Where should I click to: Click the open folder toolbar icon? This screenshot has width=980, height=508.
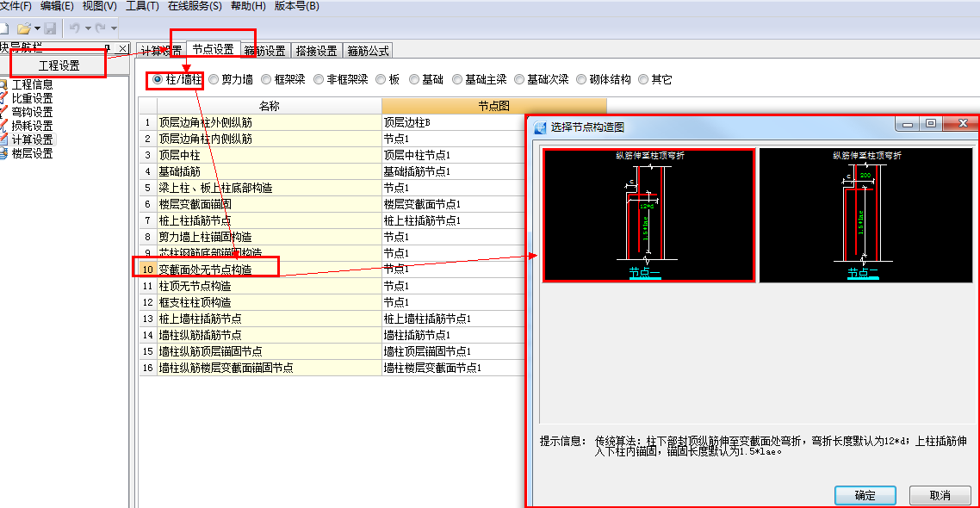(x=24, y=28)
